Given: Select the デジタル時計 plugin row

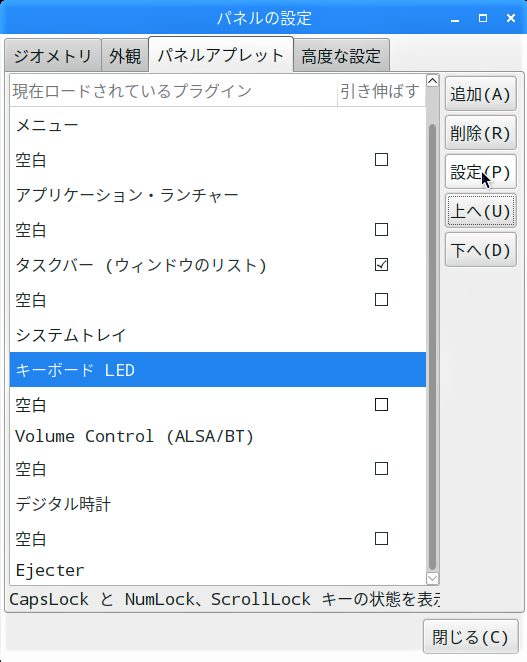Looking at the screenshot, I should coord(217,504).
